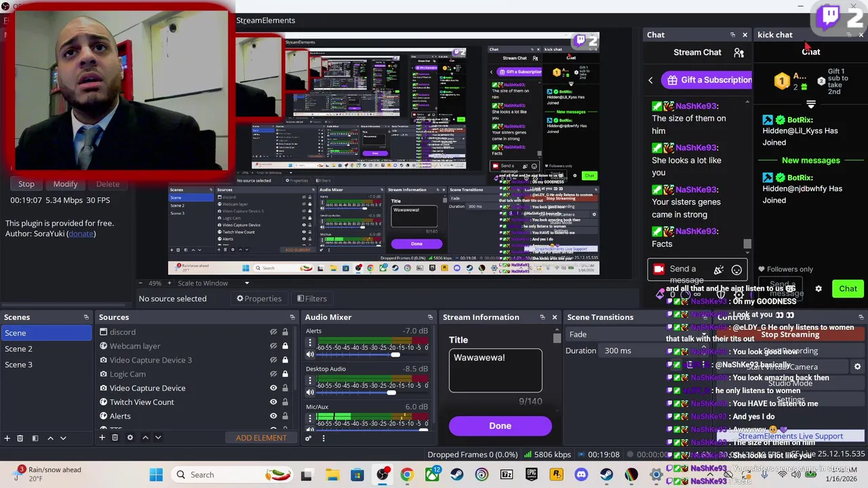Undock the Stream Information panel
The height and width of the screenshot is (488, 868).
542,317
